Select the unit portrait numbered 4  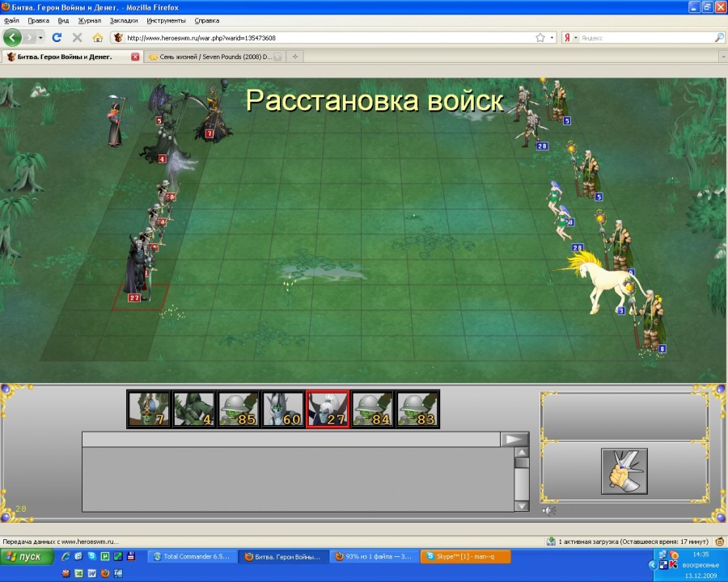point(194,409)
